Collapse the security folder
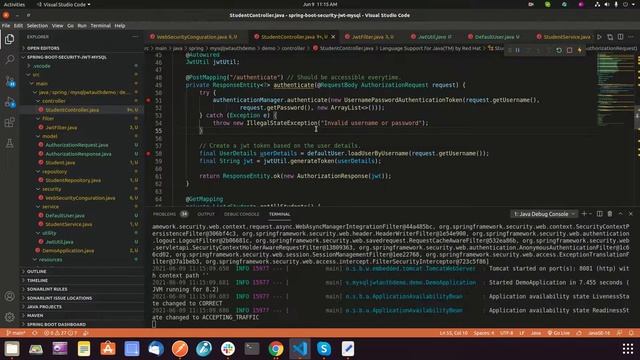 tap(51, 189)
